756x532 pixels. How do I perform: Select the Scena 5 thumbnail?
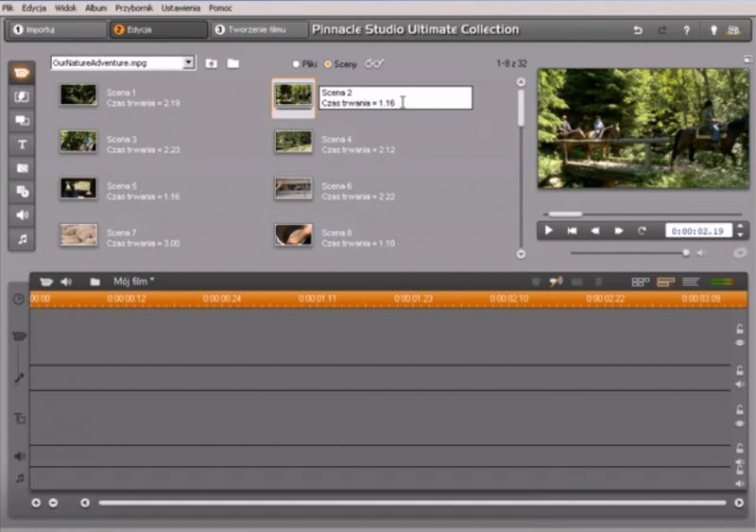78,188
